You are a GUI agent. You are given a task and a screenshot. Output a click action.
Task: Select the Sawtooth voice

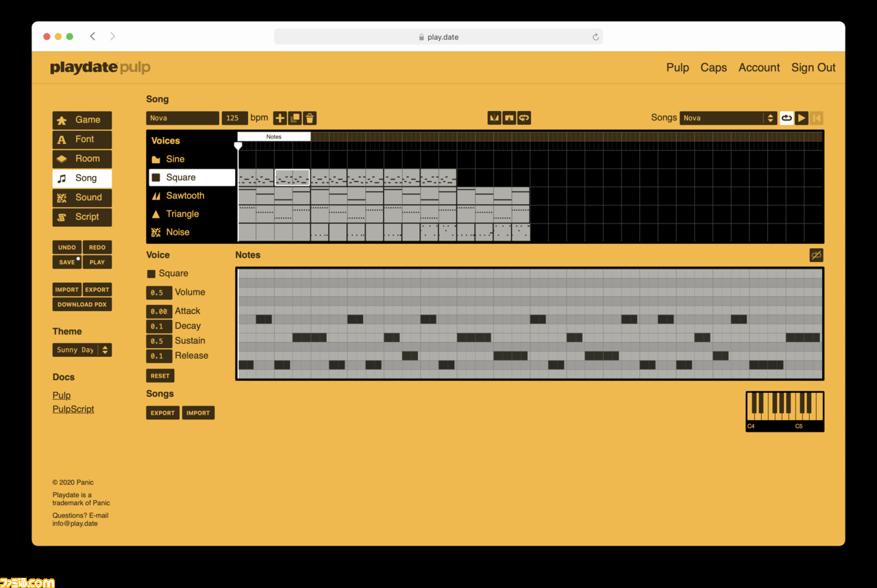(192, 195)
